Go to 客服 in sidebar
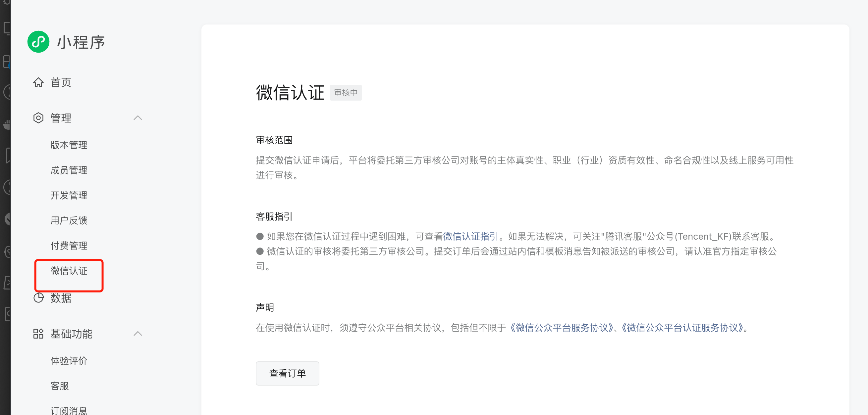Image resolution: width=868 pixels, height=415 pixels. [60, 386]
